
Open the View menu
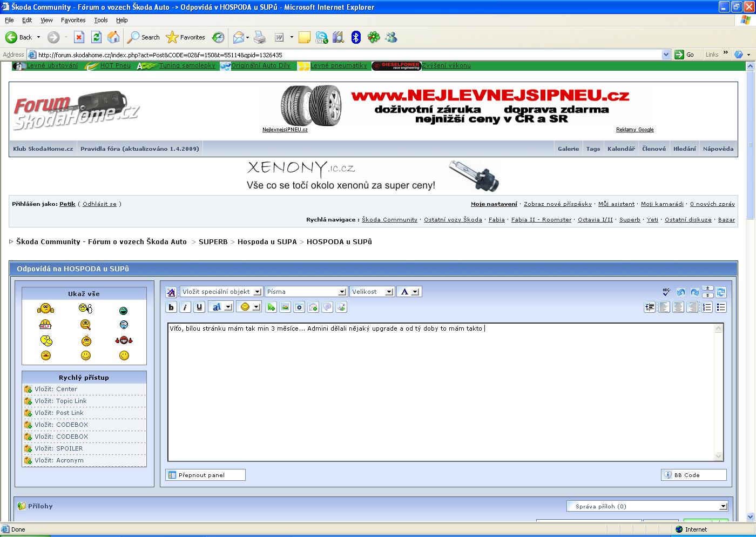click(x=46, y=20)
